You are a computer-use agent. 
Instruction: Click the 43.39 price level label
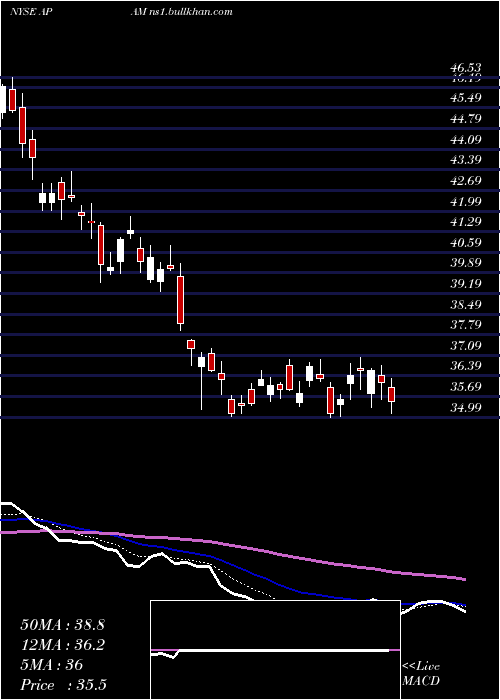point(466,160)
